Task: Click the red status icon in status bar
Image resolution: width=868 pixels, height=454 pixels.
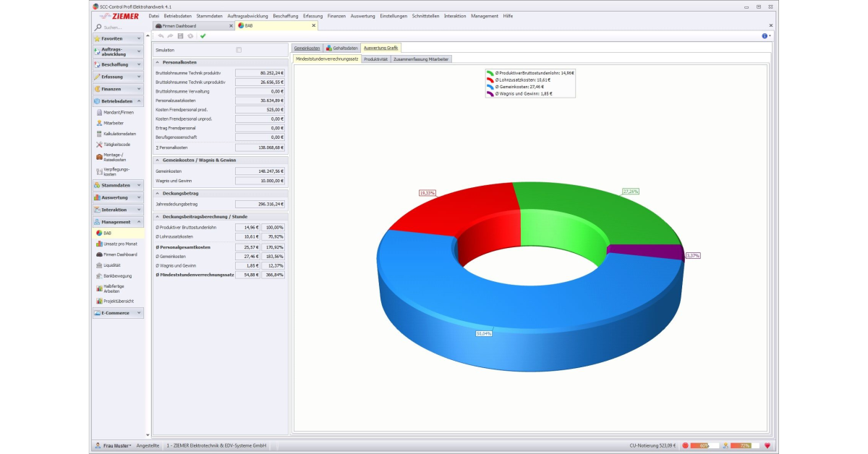Action: [684, 446]
